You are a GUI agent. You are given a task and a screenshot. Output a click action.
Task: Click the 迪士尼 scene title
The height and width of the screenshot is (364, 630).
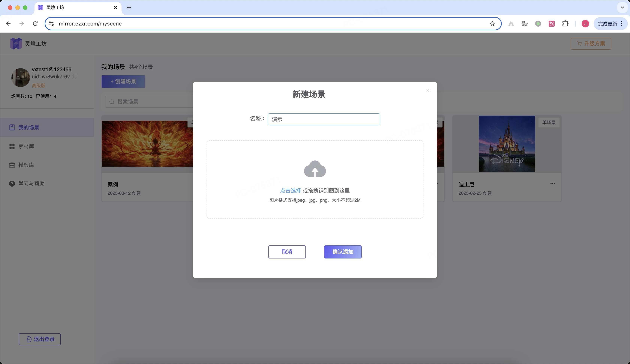click(466, 184)
